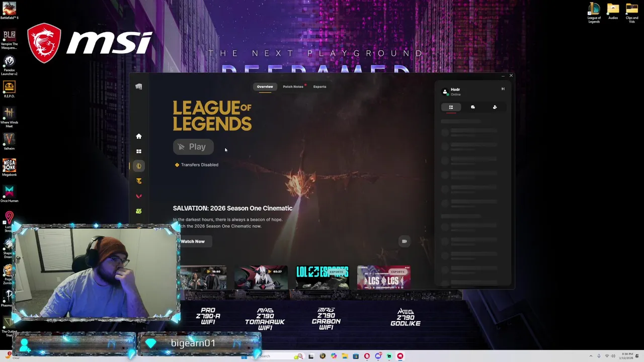
Task: Select the Valorant sidebar icon
Action: (139, 196)
